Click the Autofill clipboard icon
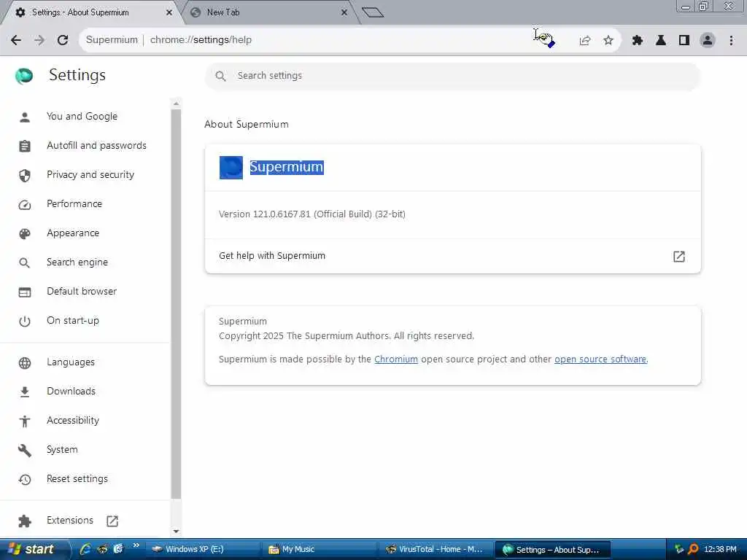 [x=25, y=146]
